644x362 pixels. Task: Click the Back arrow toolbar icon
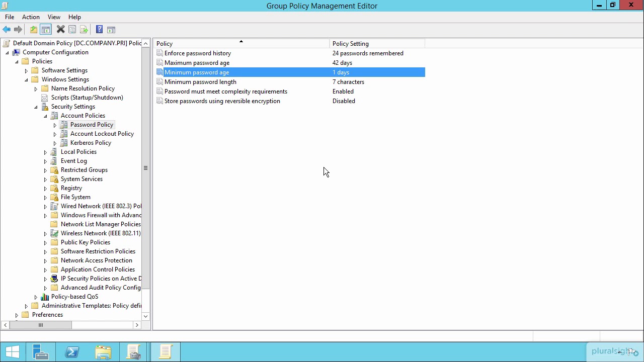tap(7, 30)
